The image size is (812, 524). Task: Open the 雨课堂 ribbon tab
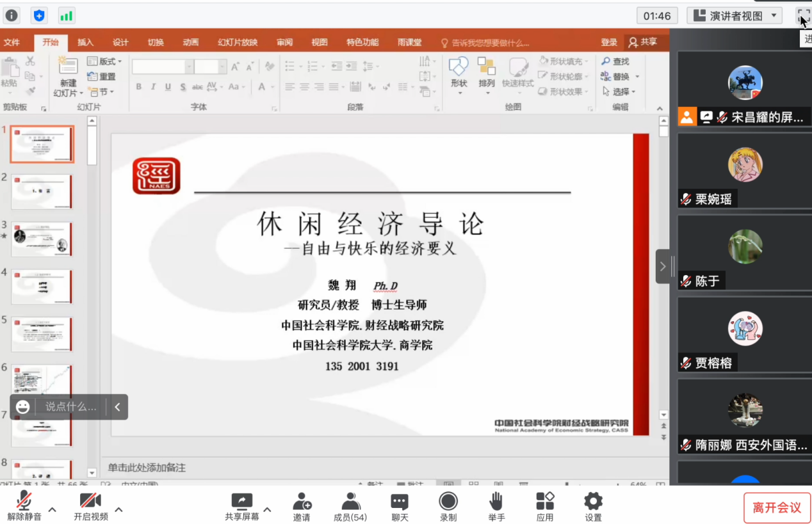(406, 42)
